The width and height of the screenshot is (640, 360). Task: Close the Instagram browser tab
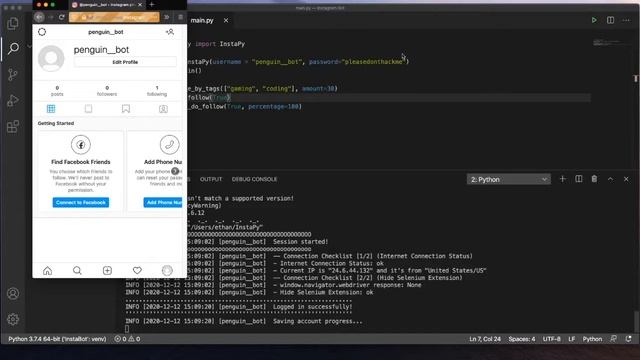tap(140, 4)
